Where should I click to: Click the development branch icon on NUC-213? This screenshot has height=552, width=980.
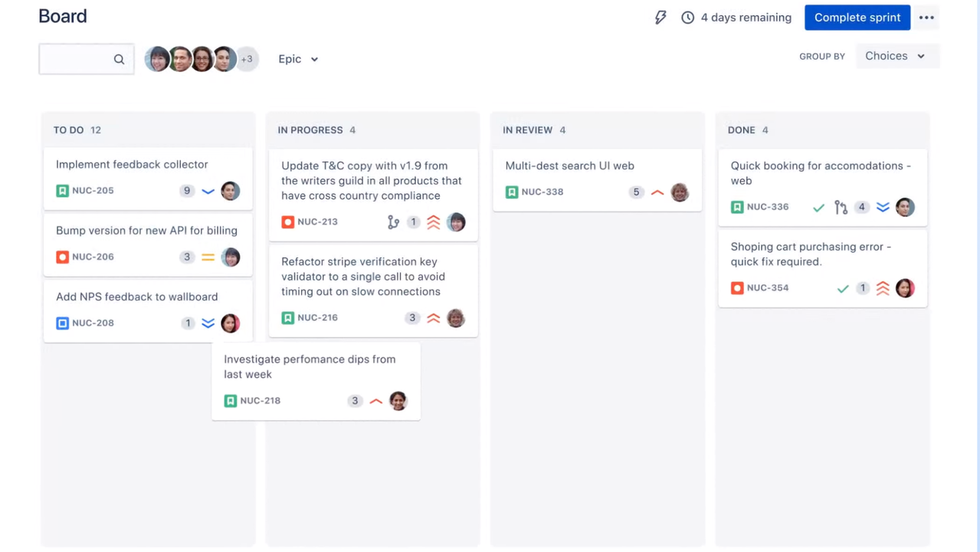[x=393, y=222]
